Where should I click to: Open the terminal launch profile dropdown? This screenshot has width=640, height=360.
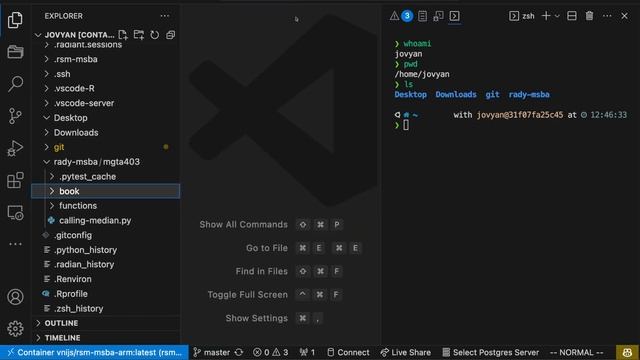coord(557,16)
